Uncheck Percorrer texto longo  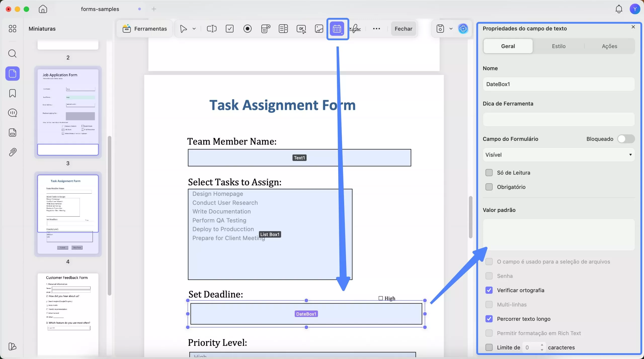(489, 319)
